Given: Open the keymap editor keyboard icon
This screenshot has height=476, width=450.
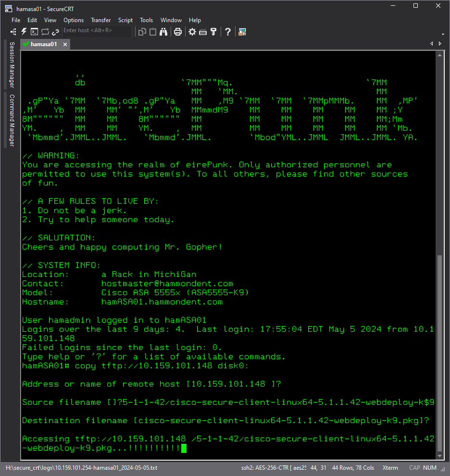Looking at the screenshot, I should (202, 31).
